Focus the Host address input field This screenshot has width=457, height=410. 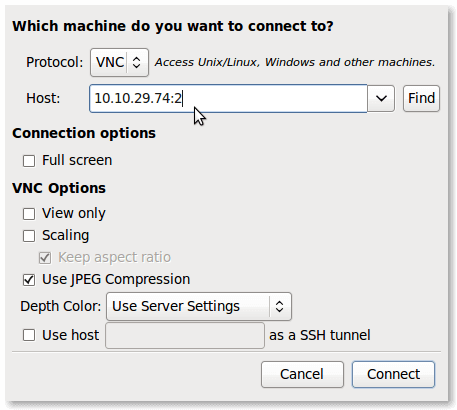[228, 99]
